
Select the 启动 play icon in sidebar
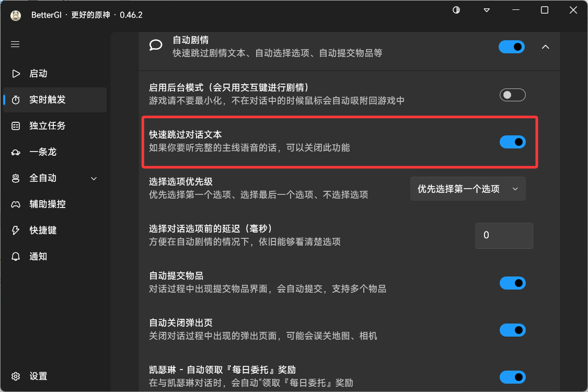[x=16, y=73]
